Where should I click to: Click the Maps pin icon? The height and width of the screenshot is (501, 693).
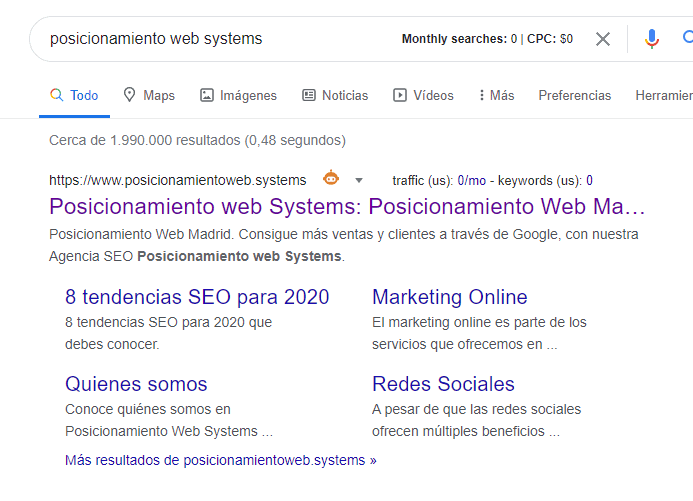point(129,95)
